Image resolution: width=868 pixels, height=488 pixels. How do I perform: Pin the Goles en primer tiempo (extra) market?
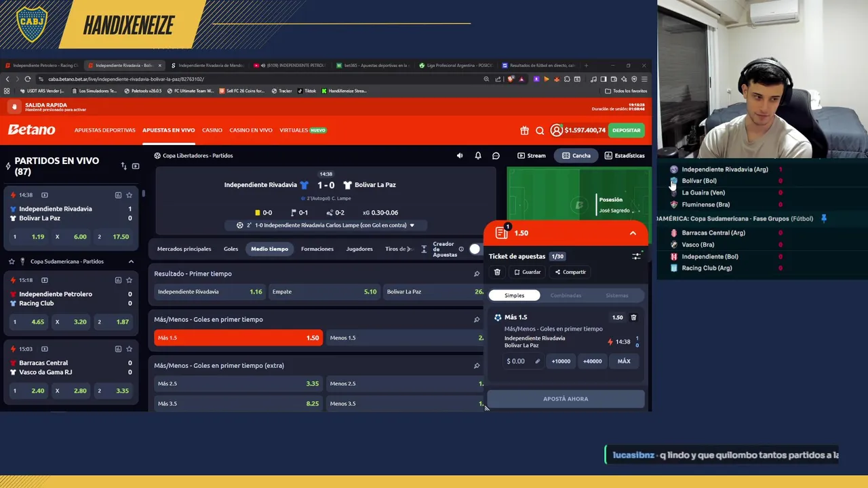click(x=477, y=365)
